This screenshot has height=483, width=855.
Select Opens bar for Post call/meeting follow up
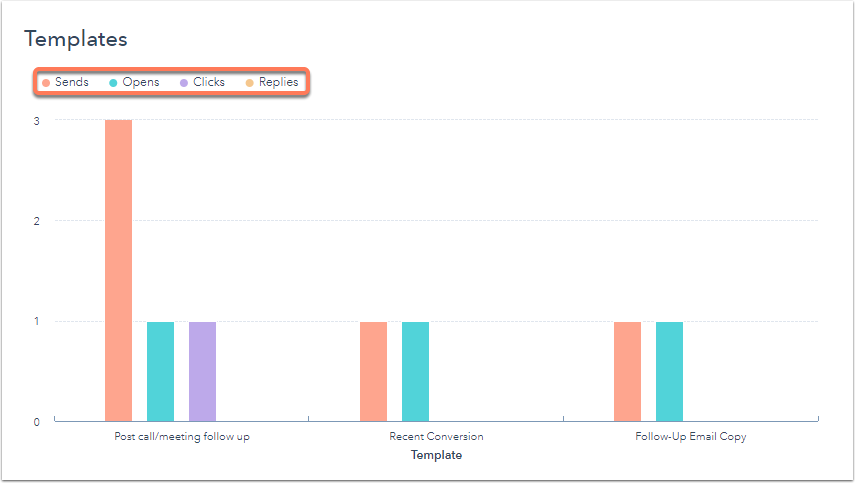click(160, 371)
